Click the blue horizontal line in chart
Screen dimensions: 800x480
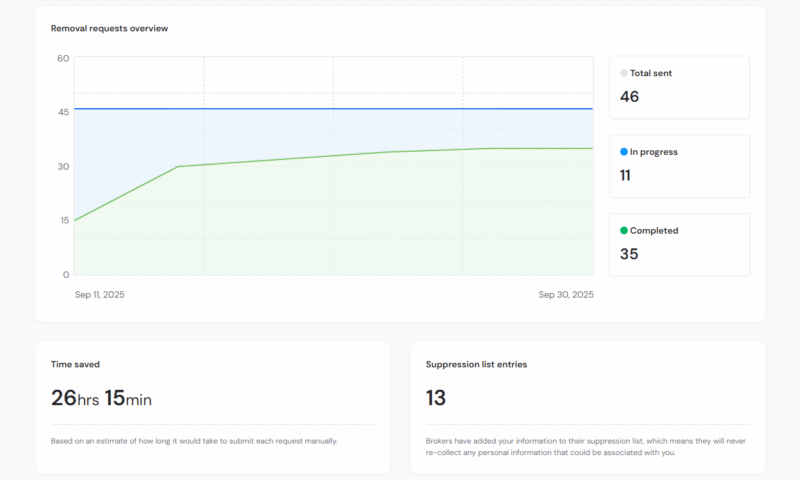click(x=333, y=108)
